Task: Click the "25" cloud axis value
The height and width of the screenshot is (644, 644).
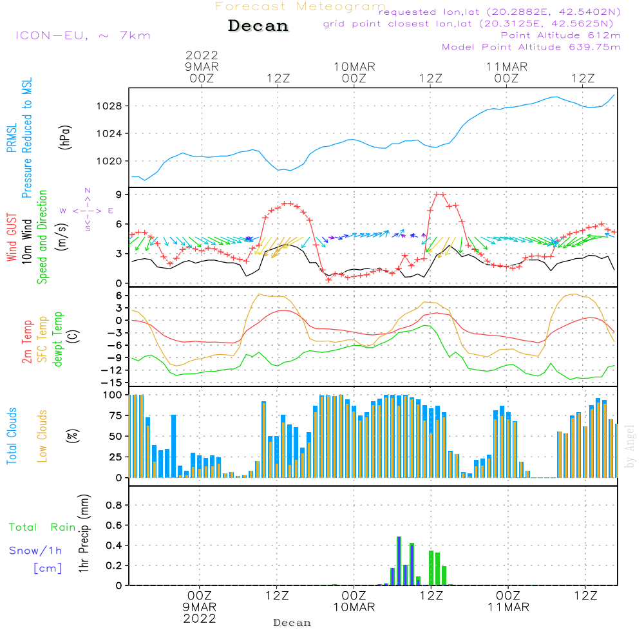Action: 116,457
